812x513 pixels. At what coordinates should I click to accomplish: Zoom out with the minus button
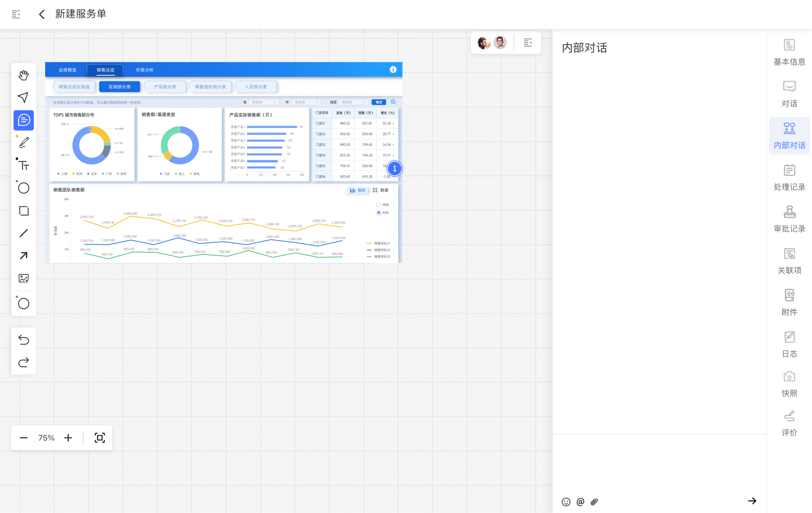coord(24,438)
